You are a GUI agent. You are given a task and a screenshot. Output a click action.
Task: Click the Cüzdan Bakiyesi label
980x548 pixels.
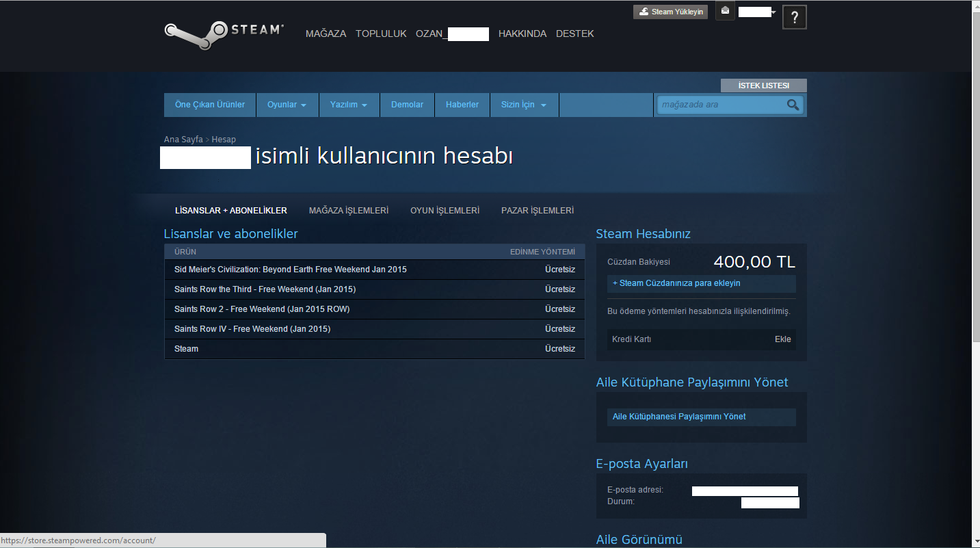click(x=639, y=262)
